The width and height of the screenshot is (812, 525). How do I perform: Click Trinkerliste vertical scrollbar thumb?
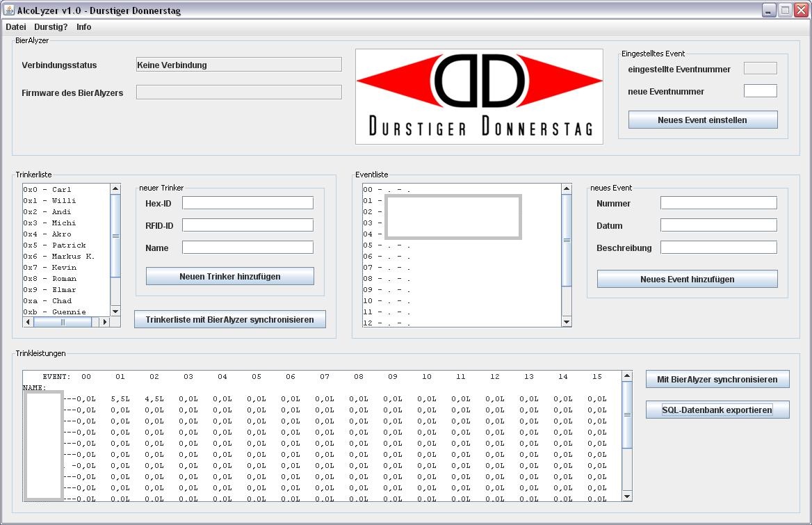(115, 236)
